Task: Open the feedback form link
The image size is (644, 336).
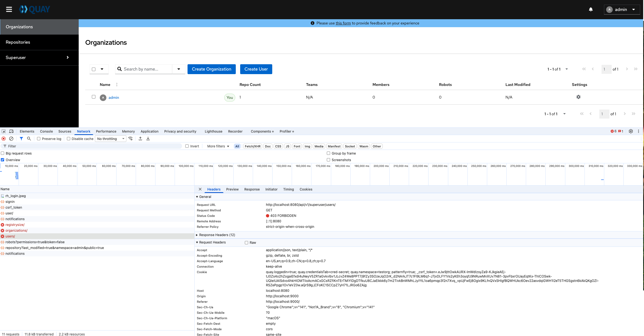Action: [343, 23]
